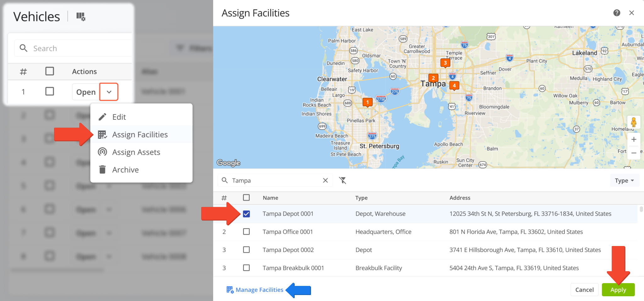Viewport: 644px width, 301px height.
Task: Expand the Open button dropdown arrow
Action: [x=109, y=92]
